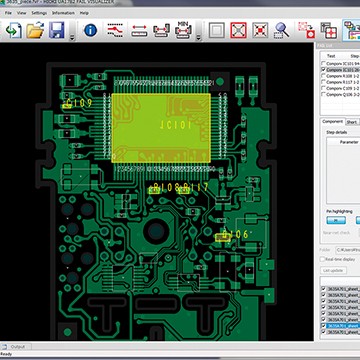Viewport: 360px width, 360px height.
Task: Click the highlighted R117 resistor on the board
Action: point(184,191)
